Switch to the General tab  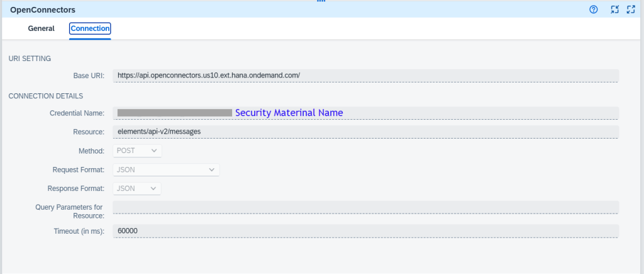click(42, 28)
